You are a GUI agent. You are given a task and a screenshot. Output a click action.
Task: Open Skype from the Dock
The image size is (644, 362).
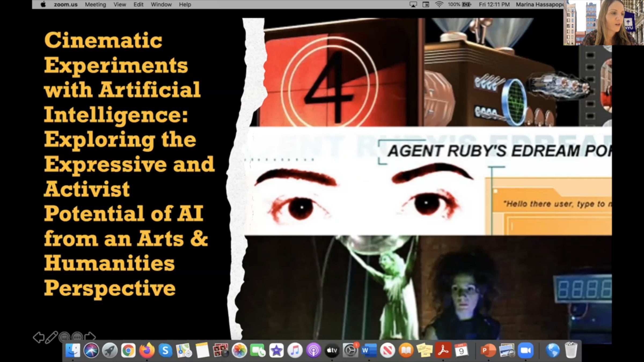tap(165, 350)
